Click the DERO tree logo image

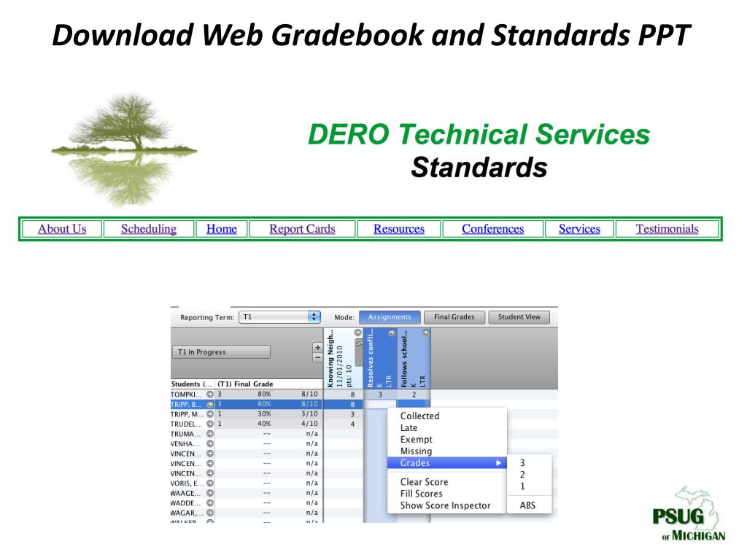coord(124,150)
